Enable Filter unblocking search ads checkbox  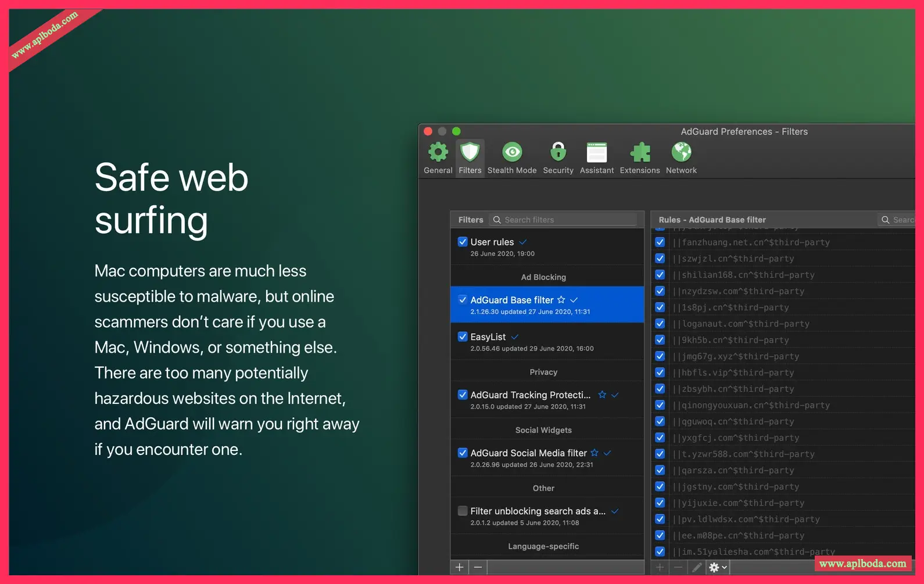tap(463, 511)
